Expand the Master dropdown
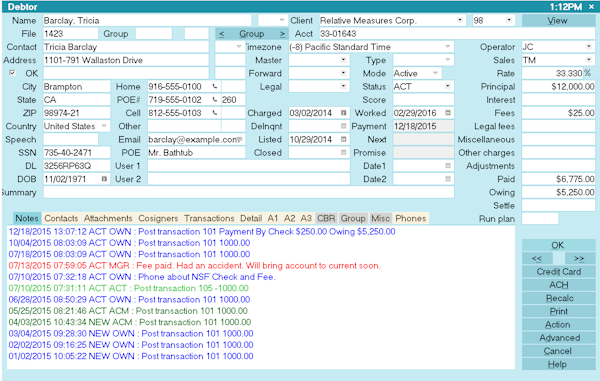The height and width of the screenshot is (381, 600). click(x=343, y=60)
